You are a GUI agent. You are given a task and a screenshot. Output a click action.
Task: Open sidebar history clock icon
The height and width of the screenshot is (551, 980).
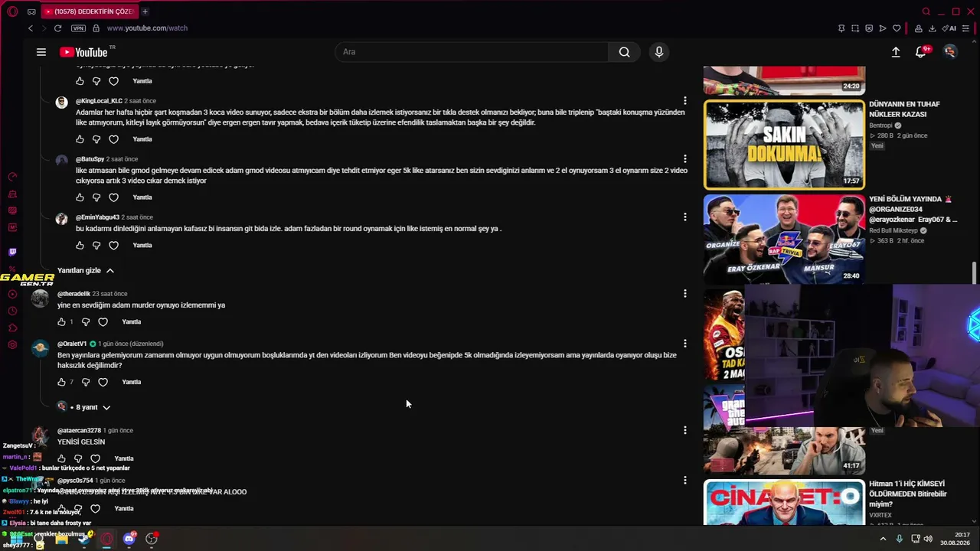pyautogui.click(x=12, y=311)
